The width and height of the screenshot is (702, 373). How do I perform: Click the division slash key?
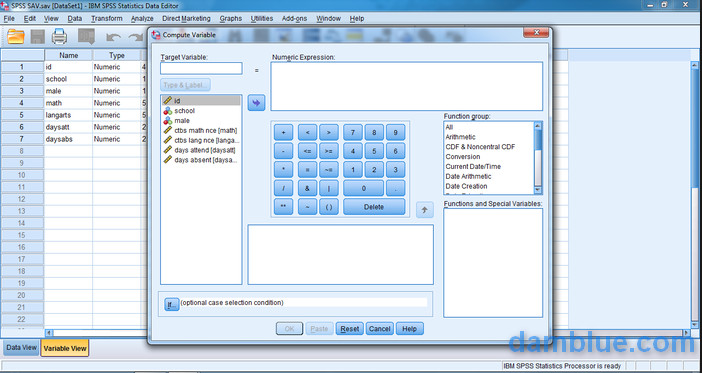[283, 188]
